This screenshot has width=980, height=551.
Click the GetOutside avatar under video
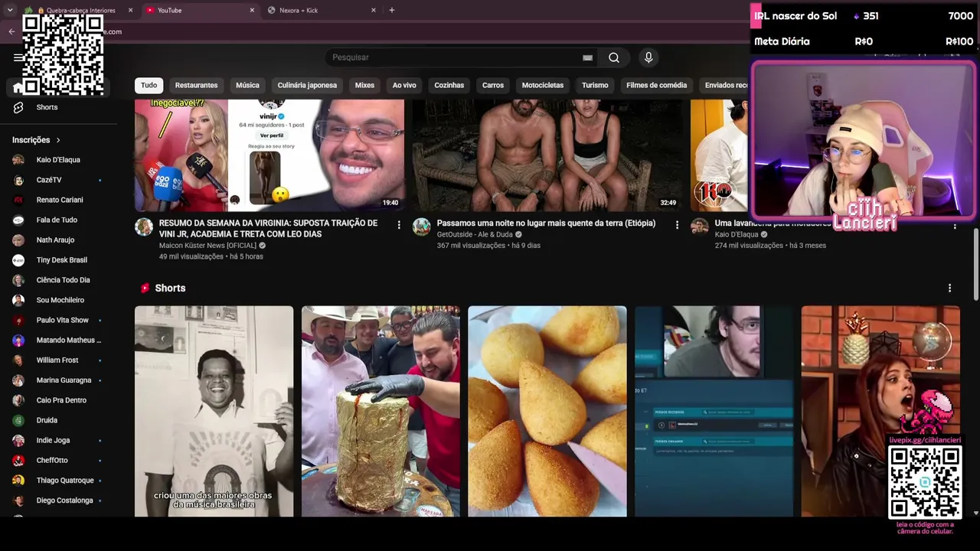point(422,227)
